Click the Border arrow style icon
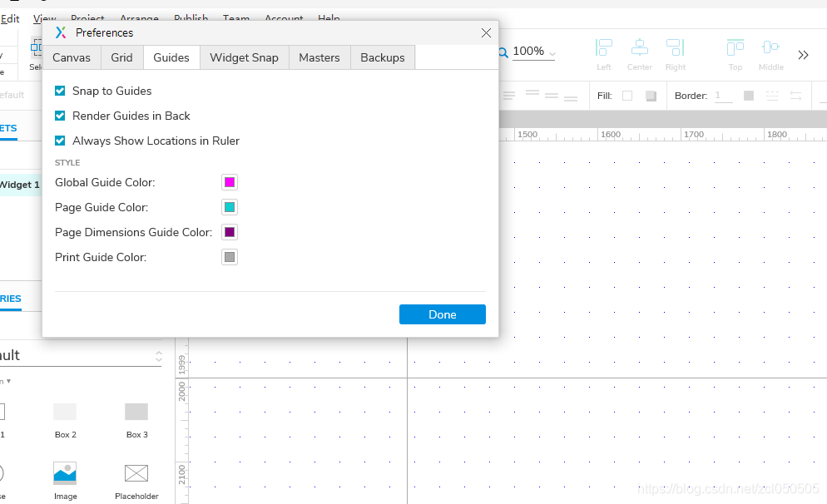 (x=795, y=96)
